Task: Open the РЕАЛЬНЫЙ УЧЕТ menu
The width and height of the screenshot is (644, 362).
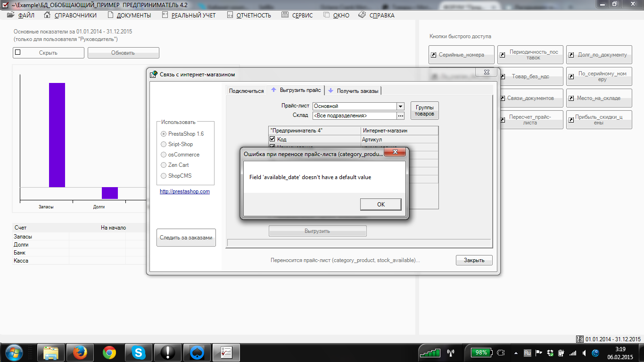Action: 189,15
